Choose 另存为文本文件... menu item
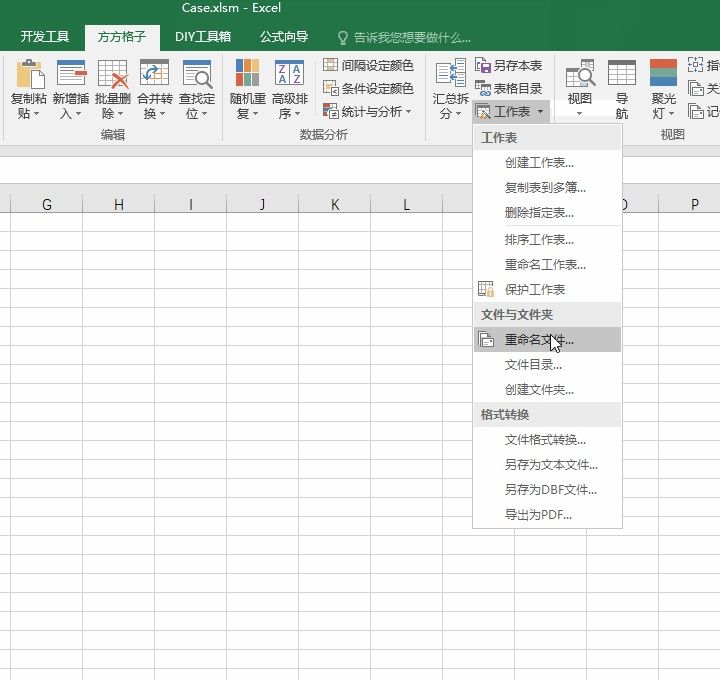This screenshot has height=680, width=720. point(547,465)
